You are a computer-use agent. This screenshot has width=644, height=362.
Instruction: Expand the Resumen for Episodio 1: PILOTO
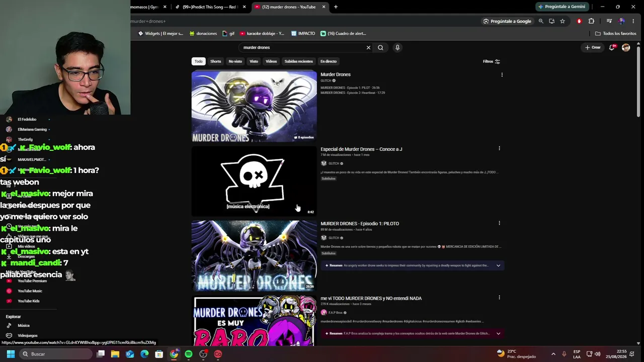coord(498,265)
